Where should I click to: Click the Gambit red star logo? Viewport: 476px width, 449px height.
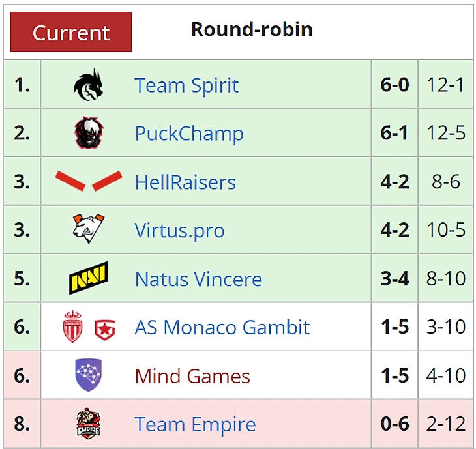(105, 330)
